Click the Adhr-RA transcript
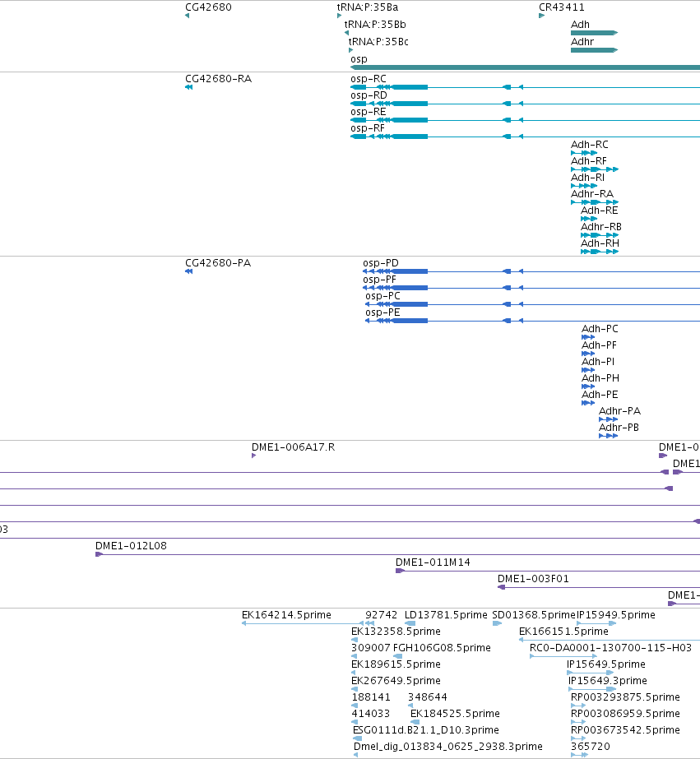The height and width of the screenshot is (759, 700). (x=595, y=202)
